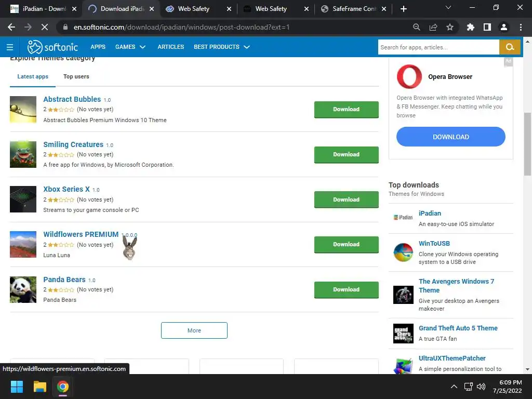Bookmark this page with the star icon

pos(450,27)
